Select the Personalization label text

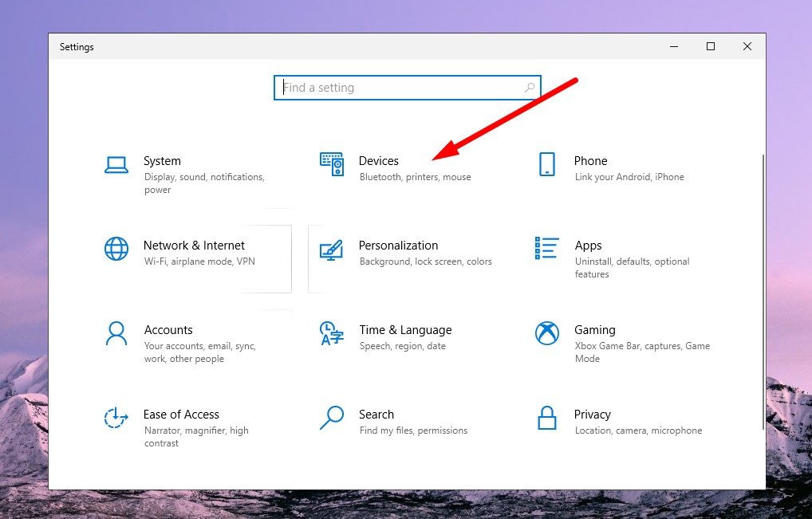(x=399, y=245)
